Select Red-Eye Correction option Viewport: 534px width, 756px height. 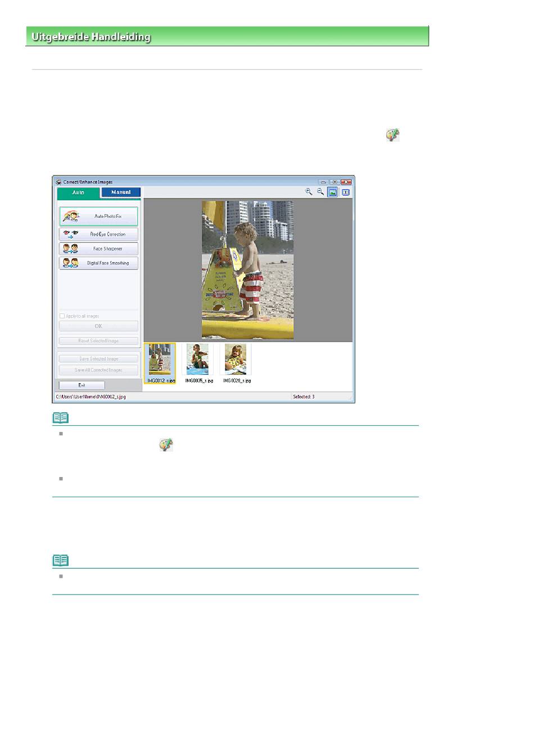point(98,234)
